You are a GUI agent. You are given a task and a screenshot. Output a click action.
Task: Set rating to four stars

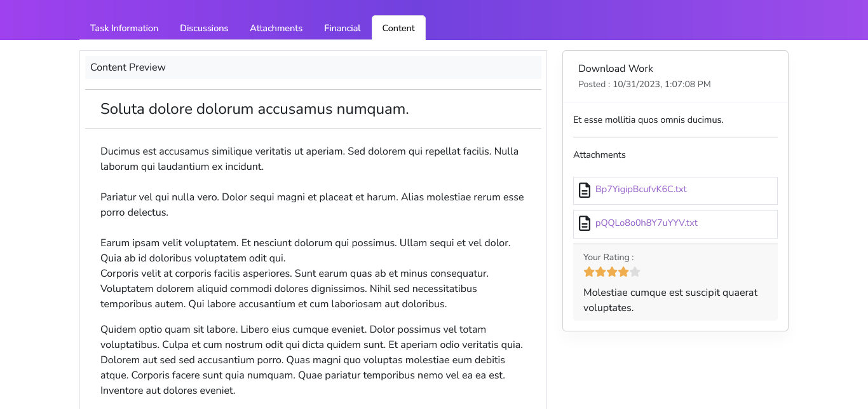623,272
